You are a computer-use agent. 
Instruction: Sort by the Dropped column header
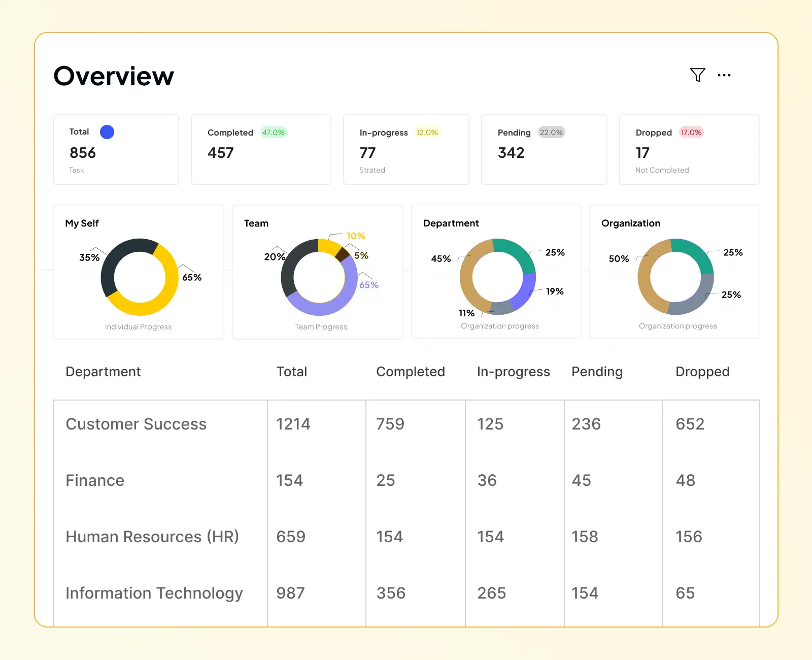702,372
